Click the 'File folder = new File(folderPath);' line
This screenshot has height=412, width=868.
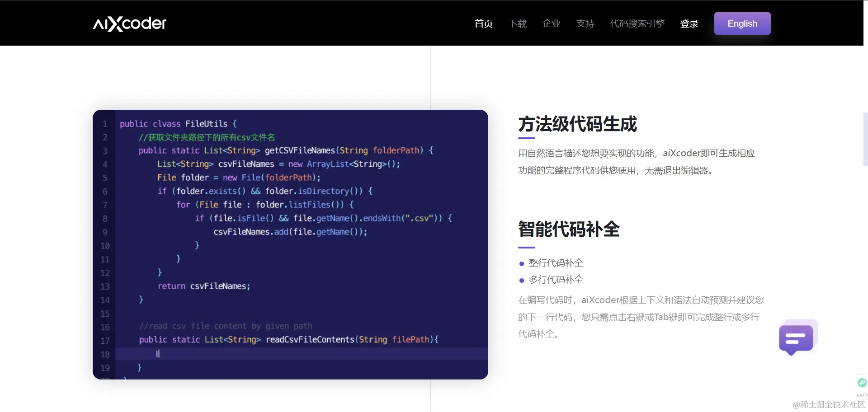[x=239, y=178]
